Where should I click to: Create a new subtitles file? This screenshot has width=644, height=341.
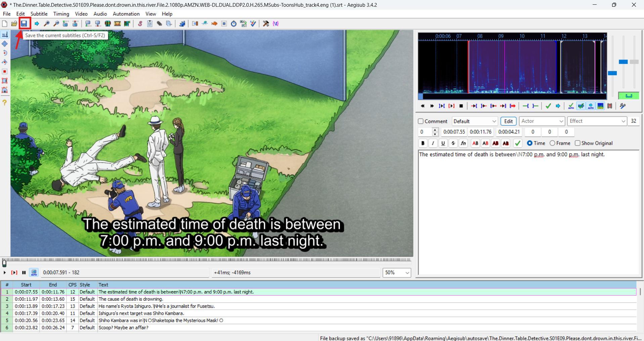tap(4, 24)
